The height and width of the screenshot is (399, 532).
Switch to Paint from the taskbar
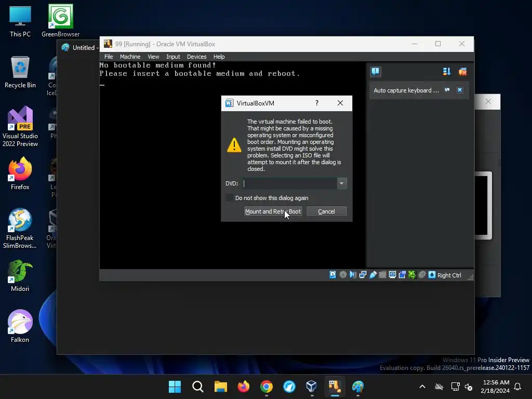pos(357,387)
